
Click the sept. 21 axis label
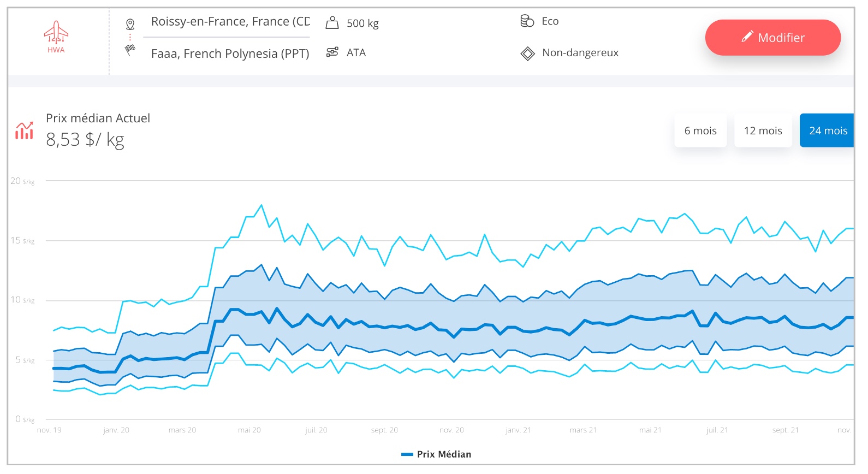786,430
